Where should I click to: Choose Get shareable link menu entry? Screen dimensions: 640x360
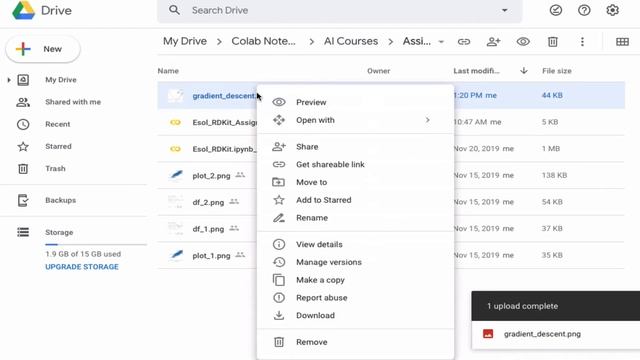(x=356, y=164)
